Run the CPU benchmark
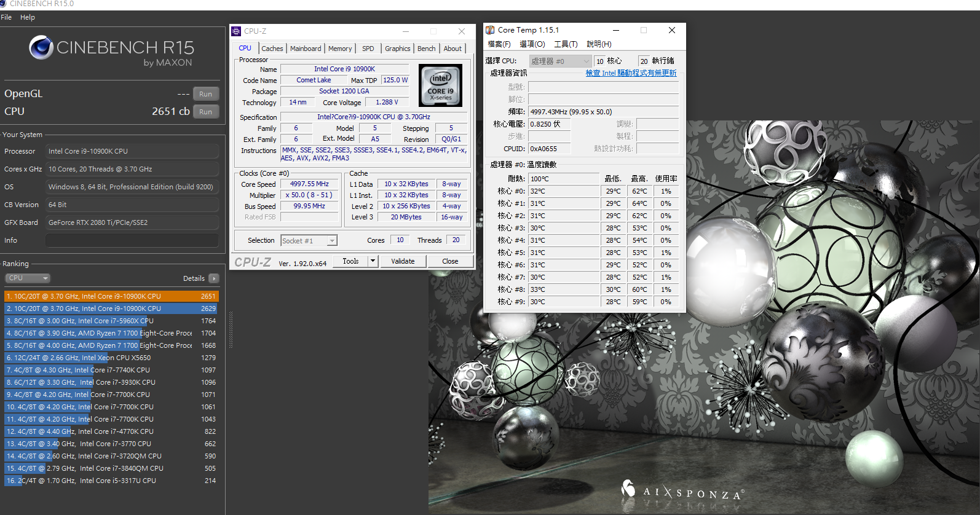 [x=205, y=112]
